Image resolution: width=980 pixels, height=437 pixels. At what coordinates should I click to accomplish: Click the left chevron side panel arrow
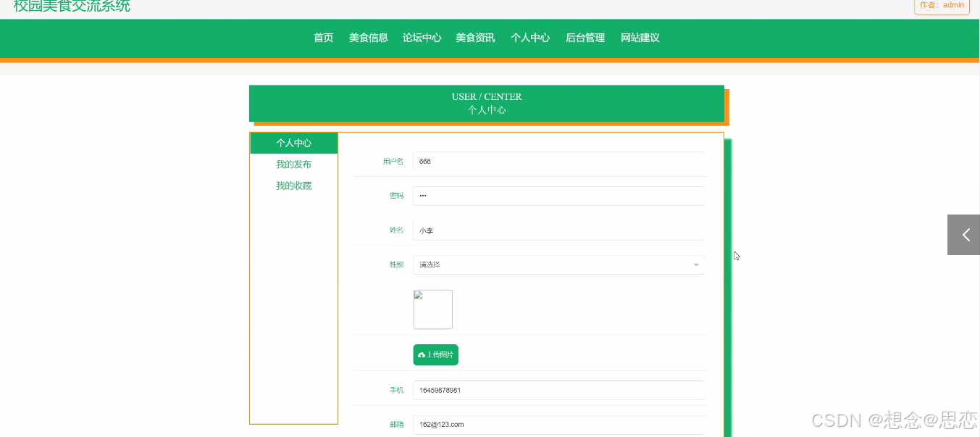[x=964, y=235]
